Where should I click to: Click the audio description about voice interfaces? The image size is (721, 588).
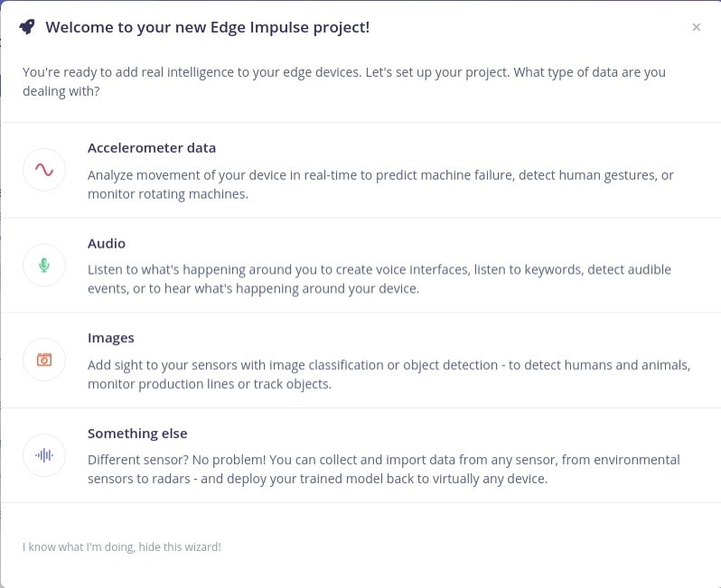pyautogui.click(x=379, y=269)
